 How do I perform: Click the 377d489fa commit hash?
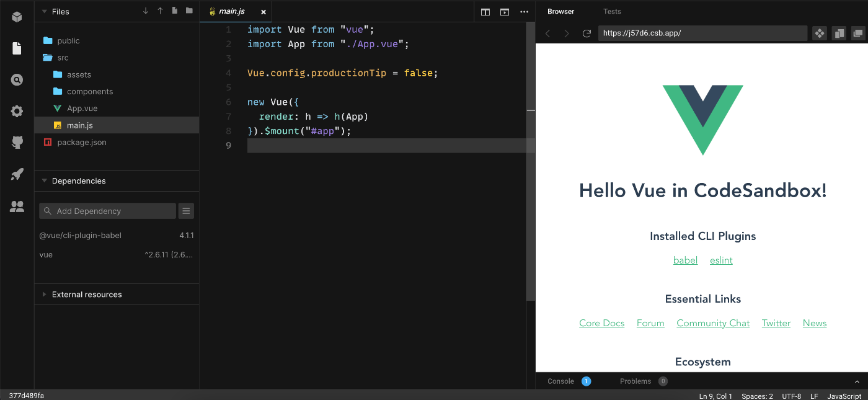click(26, 395)
